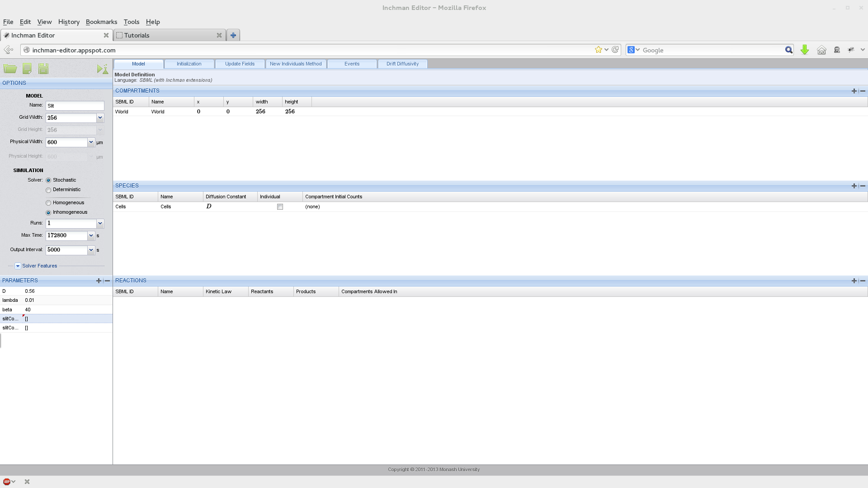The height and width of the screenshot is (488, 868).
Task: Select the Homogeneous radio button
Action: pyautogui.click(x=48, y=203)
